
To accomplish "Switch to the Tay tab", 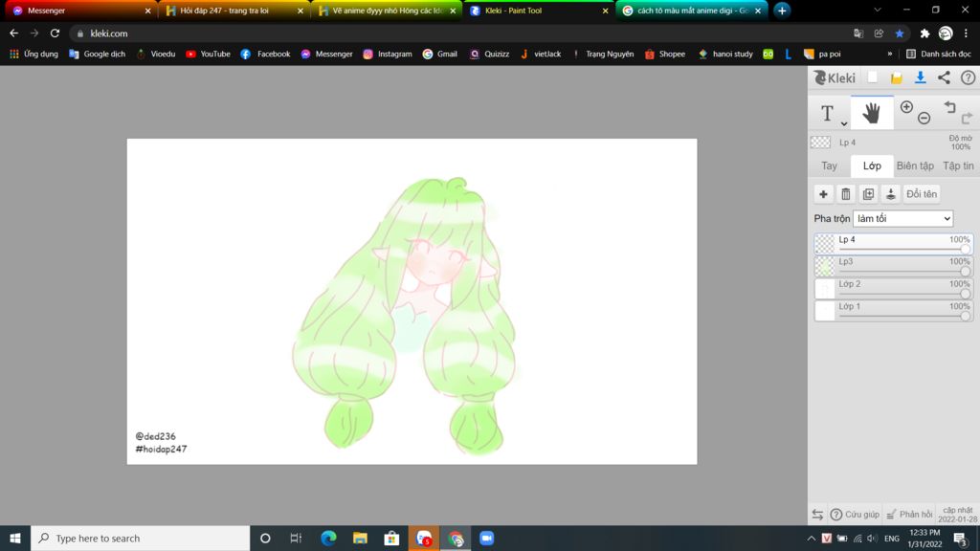I will tap(830, 165).
